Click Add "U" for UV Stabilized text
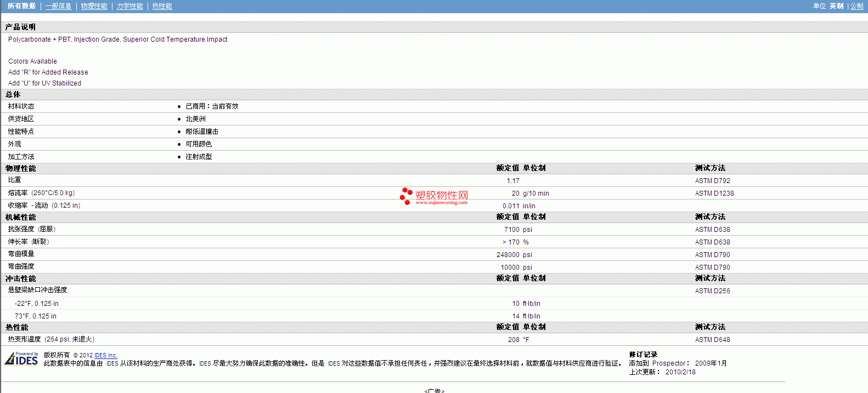 [44, 83]
